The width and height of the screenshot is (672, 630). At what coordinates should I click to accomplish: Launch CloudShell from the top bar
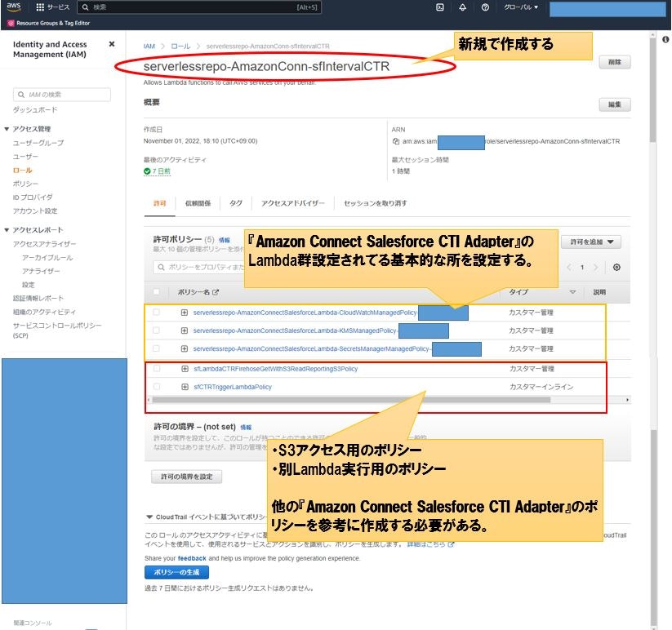[x=440, y=7]
